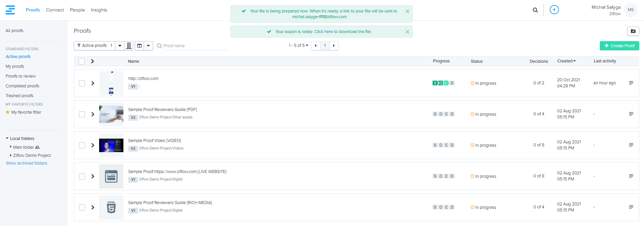Viewport: 644px width, 226px height.
Task: Open the Active proofs filter dropdown arrow
Action: tap(120, 46)
